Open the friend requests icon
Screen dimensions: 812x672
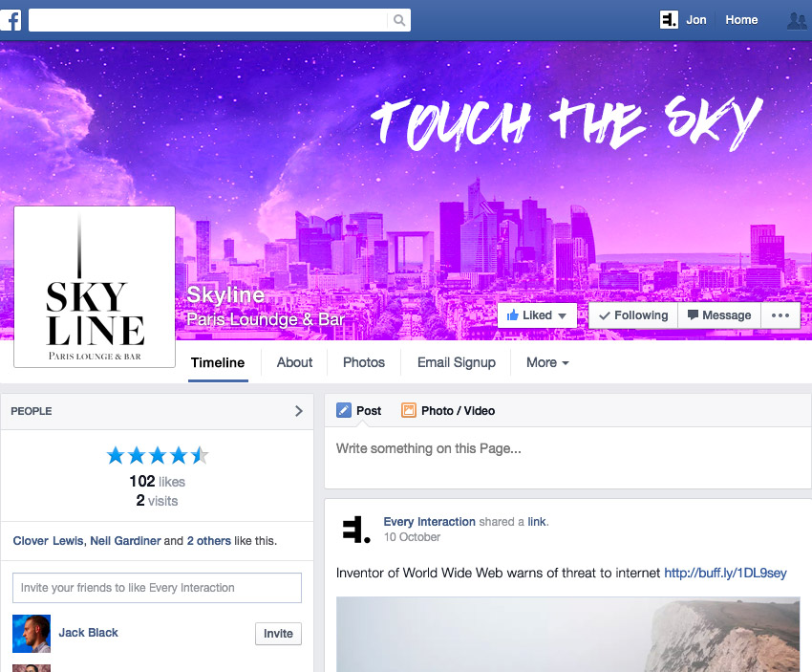(797, 20)
